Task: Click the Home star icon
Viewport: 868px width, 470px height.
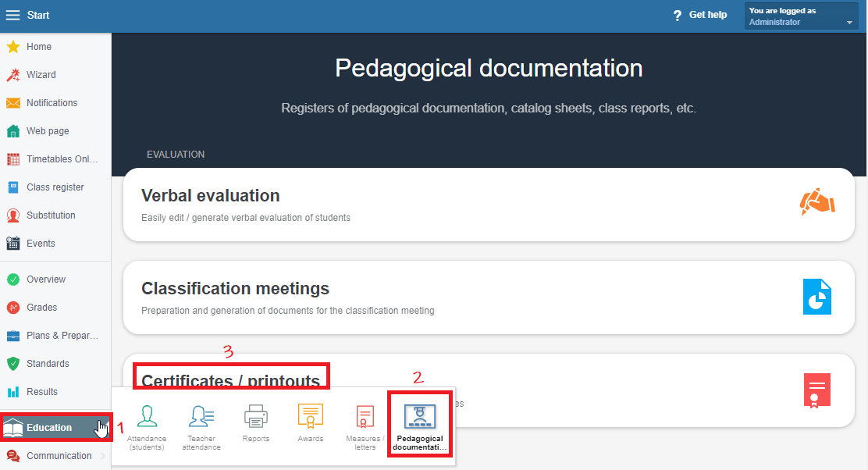Action: [13, 47]
